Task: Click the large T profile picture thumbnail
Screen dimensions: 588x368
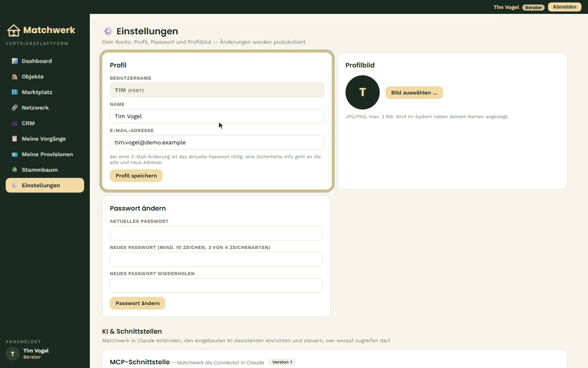Action: tap(363, 92)
